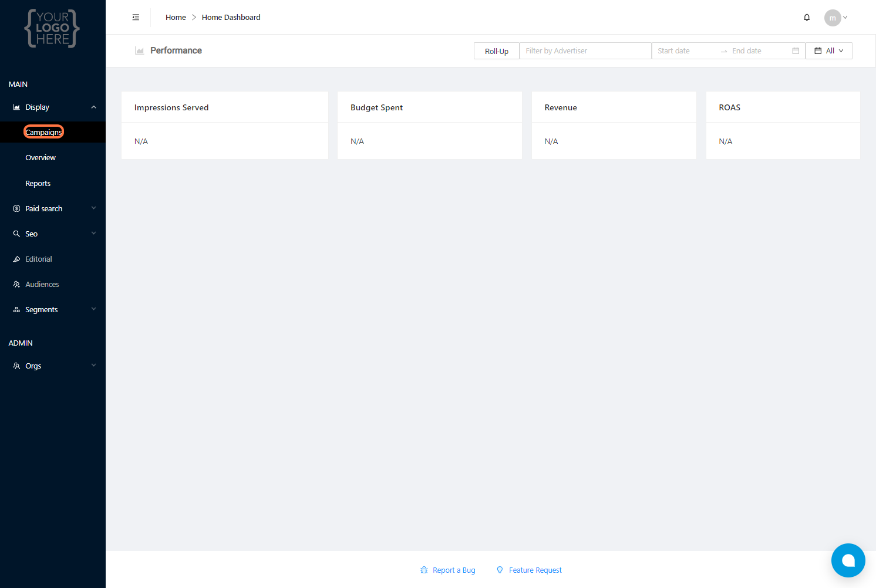
Task: Expand the Segments submenu
Action: (93, 309)
